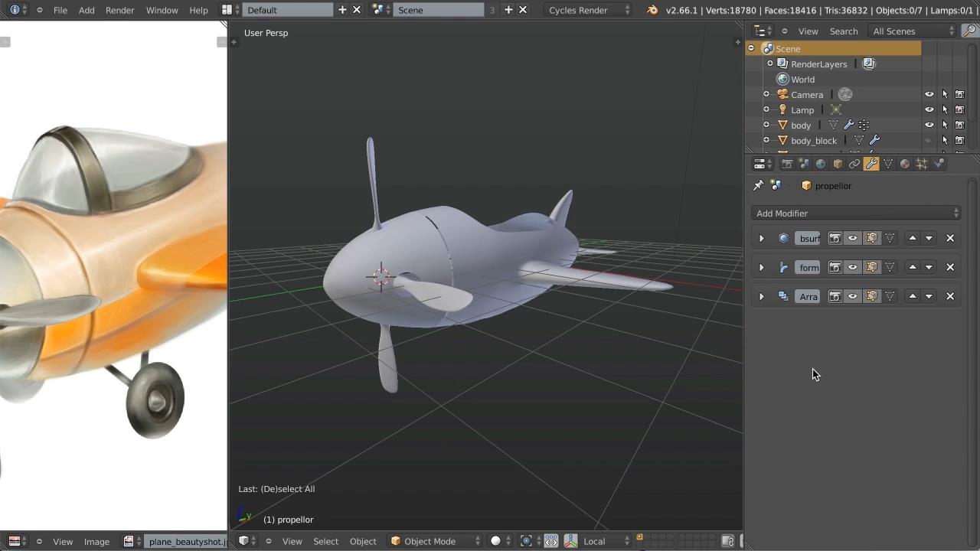Toggle Lamp renderability camera in outliner

click(959, 109)
